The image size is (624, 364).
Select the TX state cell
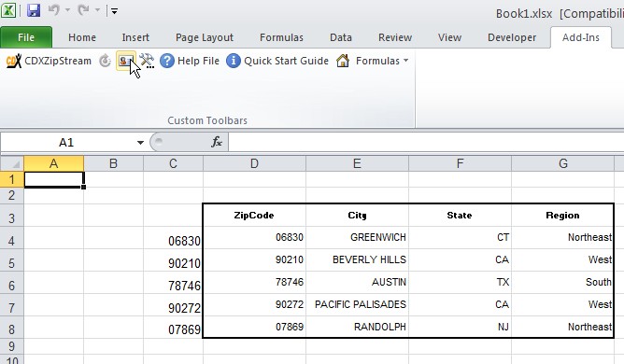[460, 283]
